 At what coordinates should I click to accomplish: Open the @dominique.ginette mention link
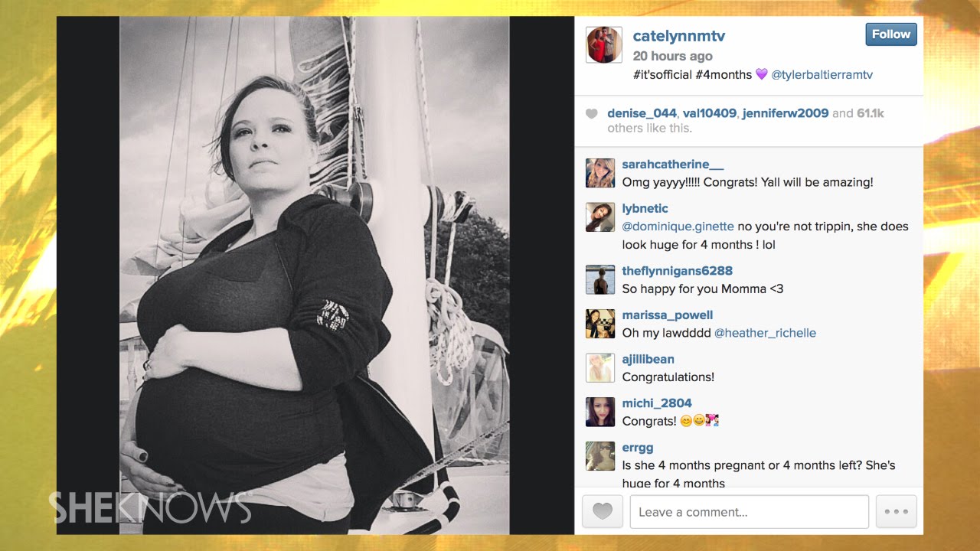(x=678, y=227)
